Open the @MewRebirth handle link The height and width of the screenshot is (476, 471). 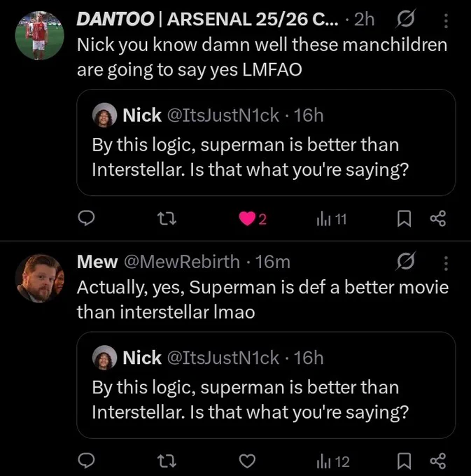tap(182, 262)
